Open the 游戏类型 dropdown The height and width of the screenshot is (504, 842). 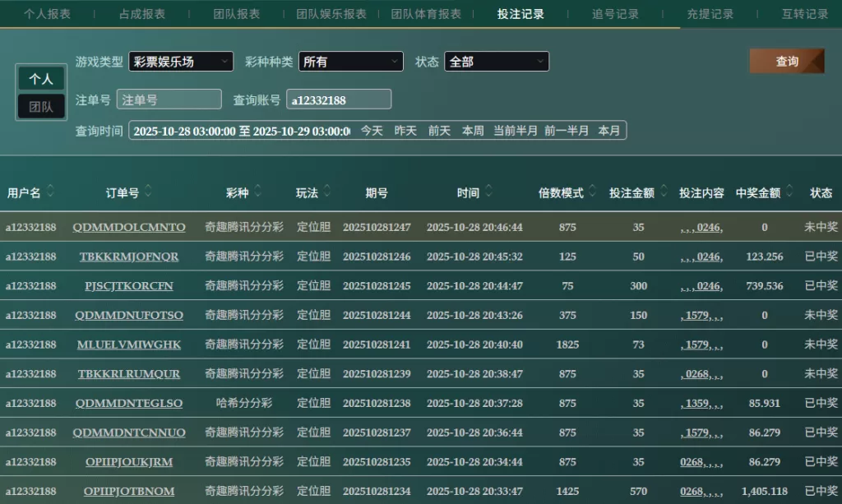tap(181, 62)
